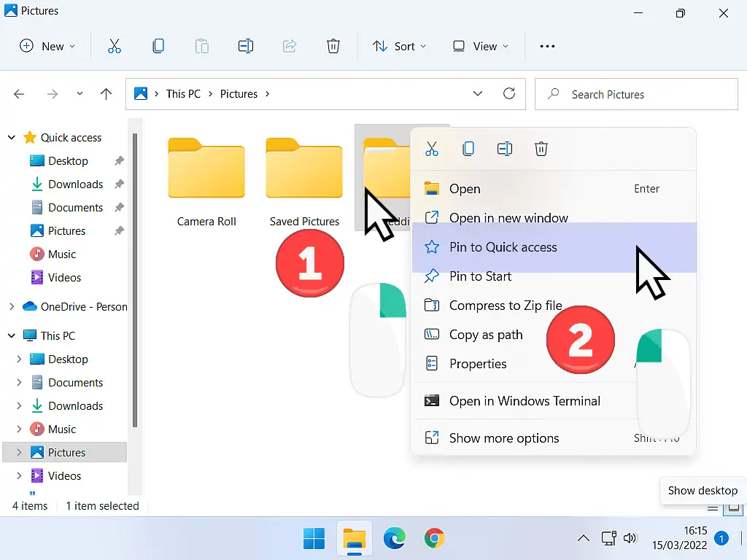This screenshot has height=560, width=747.
Task: Click the Search Pictures input field
Action: coord(635,94)
